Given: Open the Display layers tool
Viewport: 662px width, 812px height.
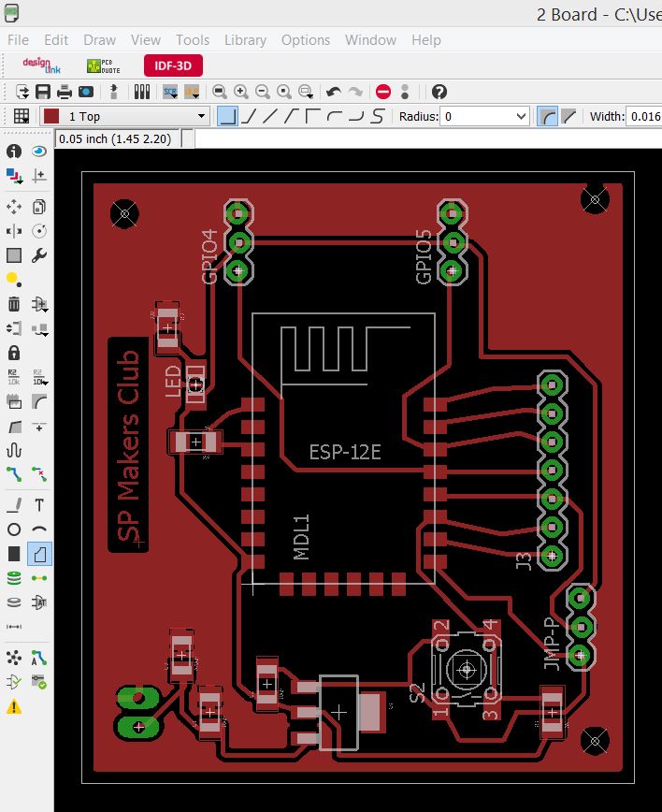Looking at the screenshot, I should pyautogui.click(x=14, y=176).
